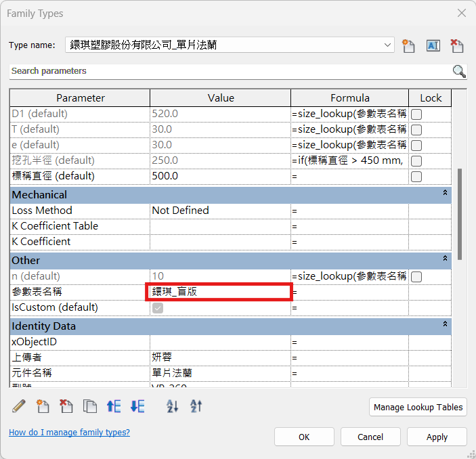Click the Rename Type icon

click(x=433, y=45)
